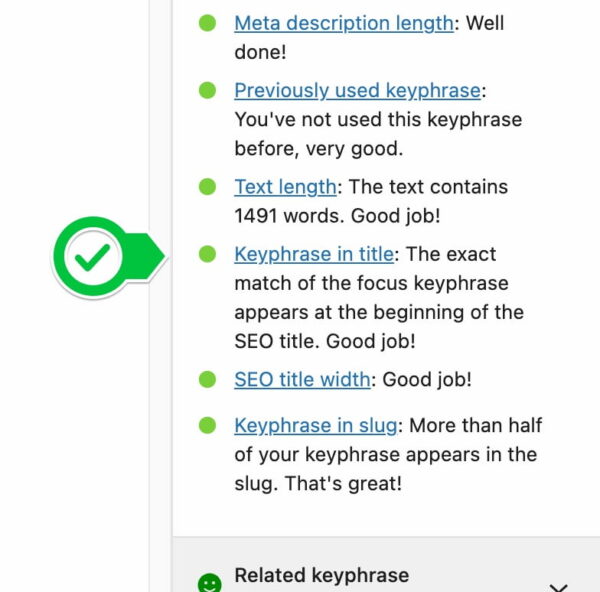Screen dimensions: 600x592
Task: Click 'You've not used this keyphrase before' text
Action: click(x=378, y=134)
